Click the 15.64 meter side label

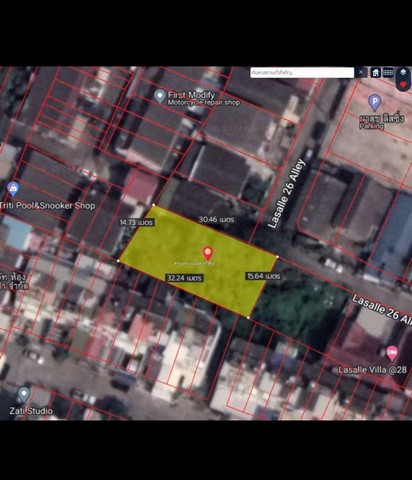click(x=263, y=276)
